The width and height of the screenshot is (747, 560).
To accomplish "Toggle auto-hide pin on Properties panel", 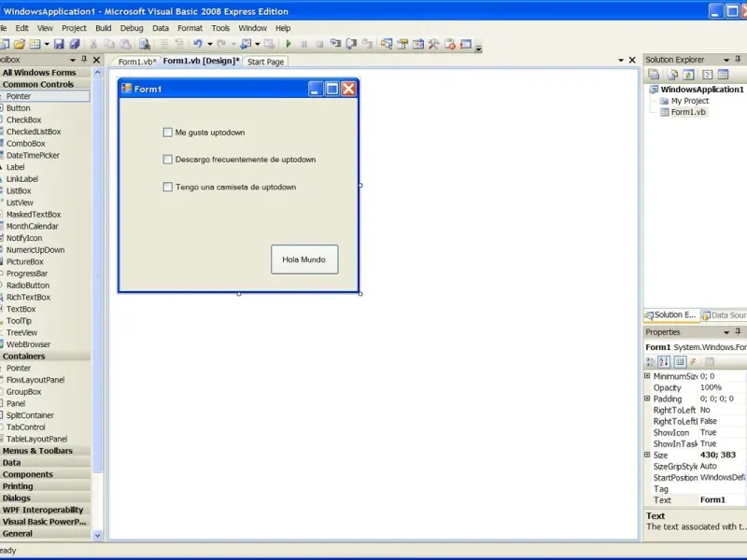I will tap(738, 332).
